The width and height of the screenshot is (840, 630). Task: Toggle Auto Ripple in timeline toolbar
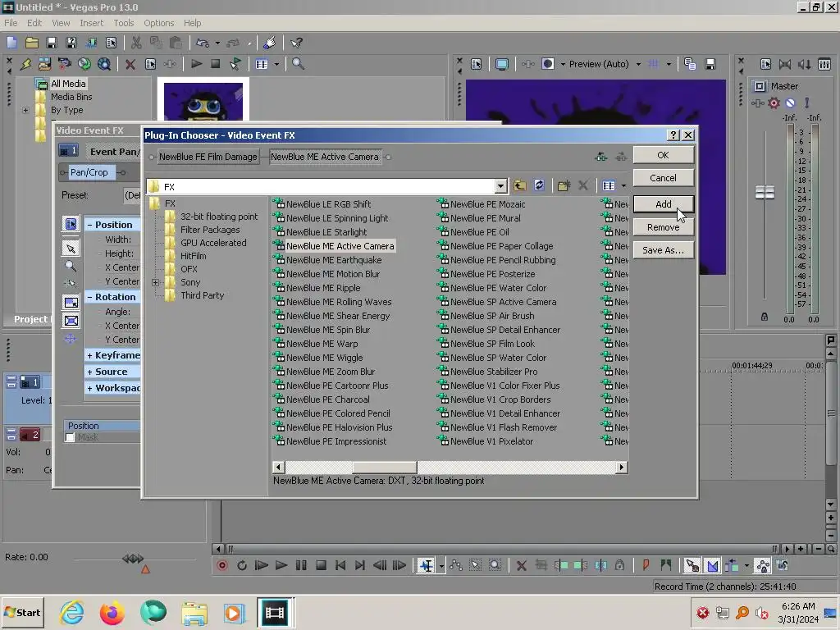(x=732, y=565)
